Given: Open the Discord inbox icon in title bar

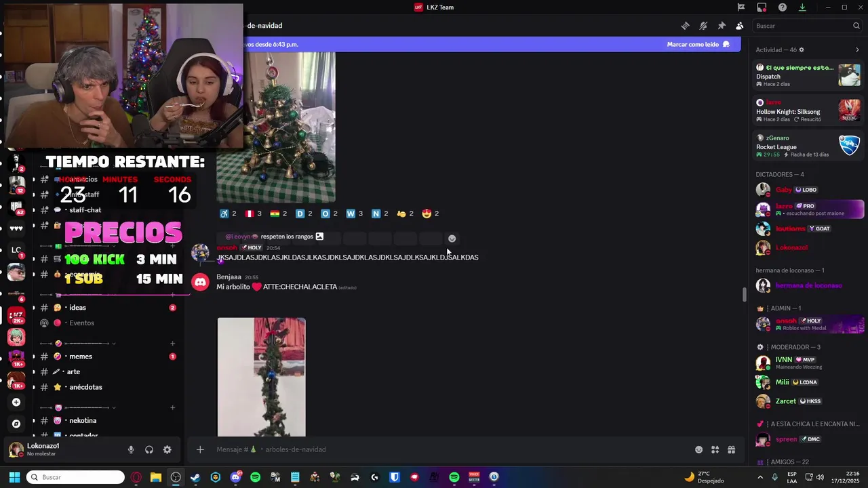Looking at the screenshot, I should (x=762, y=7).
